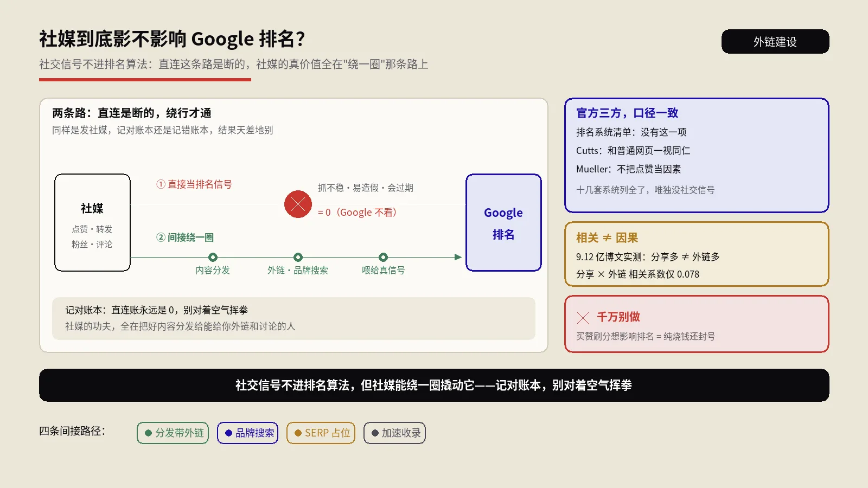Click the SERP 占位 orange pill
This screenshot has width=868, height=488.
321,433
